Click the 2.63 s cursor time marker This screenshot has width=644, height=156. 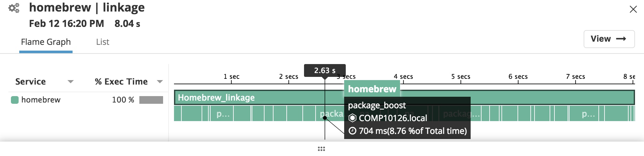(x=325, y=70)
